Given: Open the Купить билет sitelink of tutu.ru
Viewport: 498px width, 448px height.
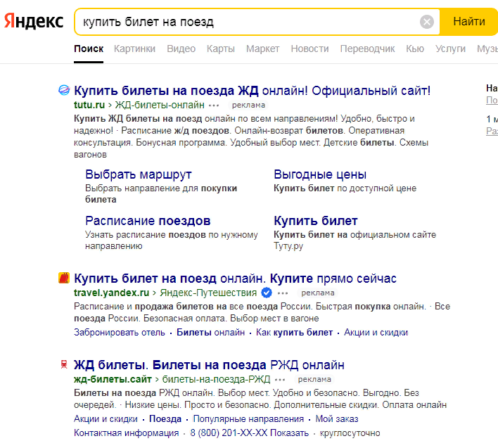Looking at the screenshot, I should click(316, 221).
